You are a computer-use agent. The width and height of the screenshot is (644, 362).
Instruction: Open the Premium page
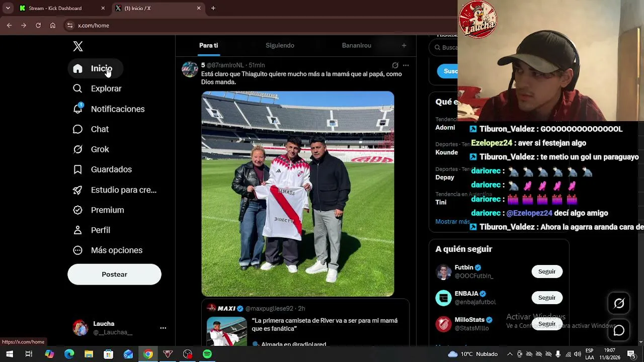tap(98, 210)
